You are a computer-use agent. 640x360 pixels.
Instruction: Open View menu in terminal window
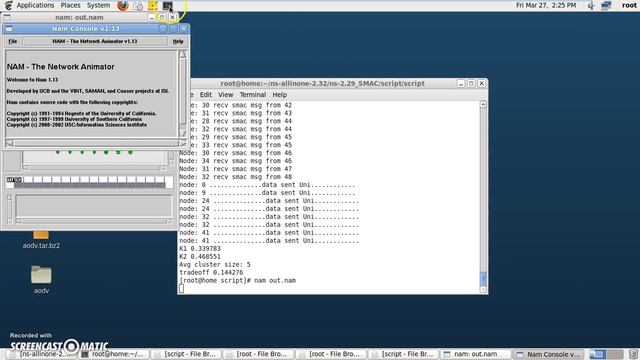click(225, 95)
